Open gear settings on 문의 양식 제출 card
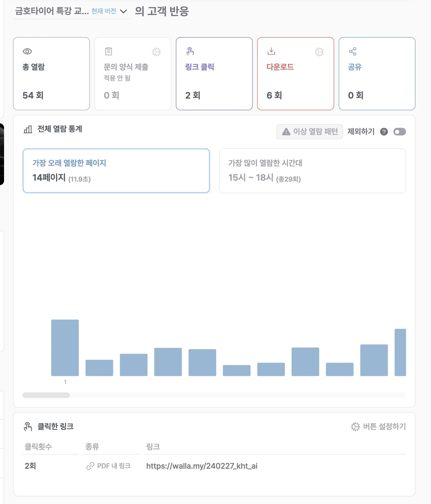 pyautogui.click(x=156, y=52)
